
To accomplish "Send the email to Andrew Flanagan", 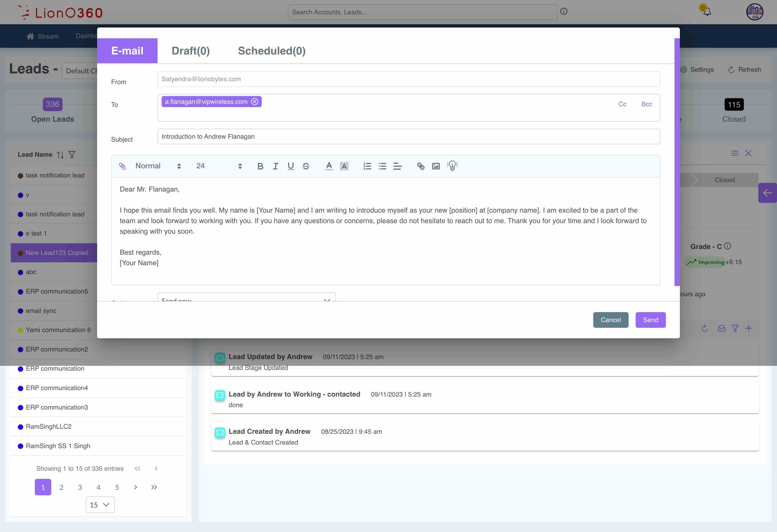I will (x=650, y=320).
